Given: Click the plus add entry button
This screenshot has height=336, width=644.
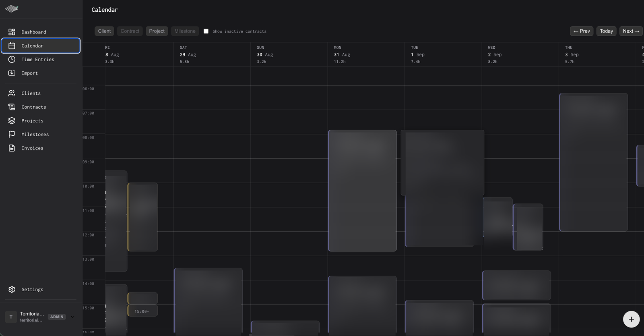Looking at the screenshot, I should click(x=631, y=319).
